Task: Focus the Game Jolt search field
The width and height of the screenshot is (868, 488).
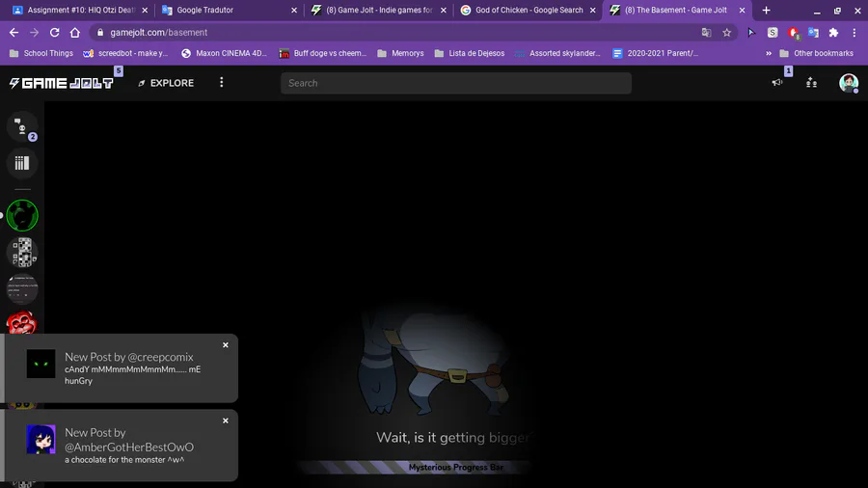Action: [x=455, y=83]
